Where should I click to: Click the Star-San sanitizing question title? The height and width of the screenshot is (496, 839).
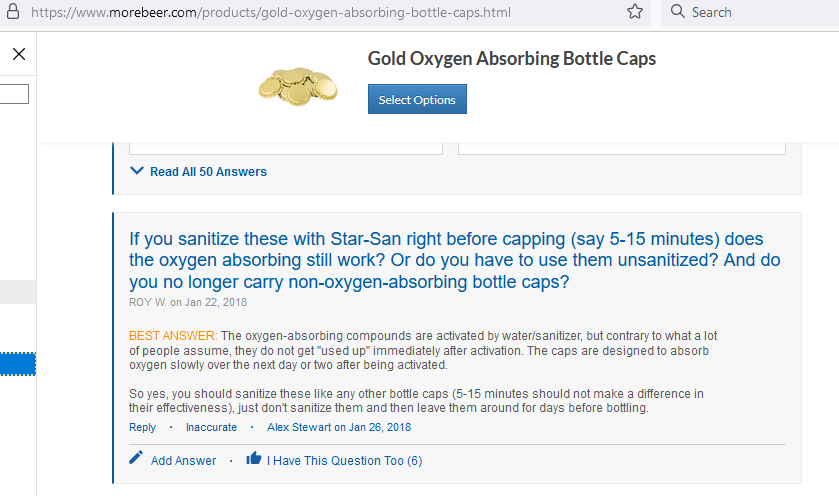pyautogui.click(x=455, y=260)
